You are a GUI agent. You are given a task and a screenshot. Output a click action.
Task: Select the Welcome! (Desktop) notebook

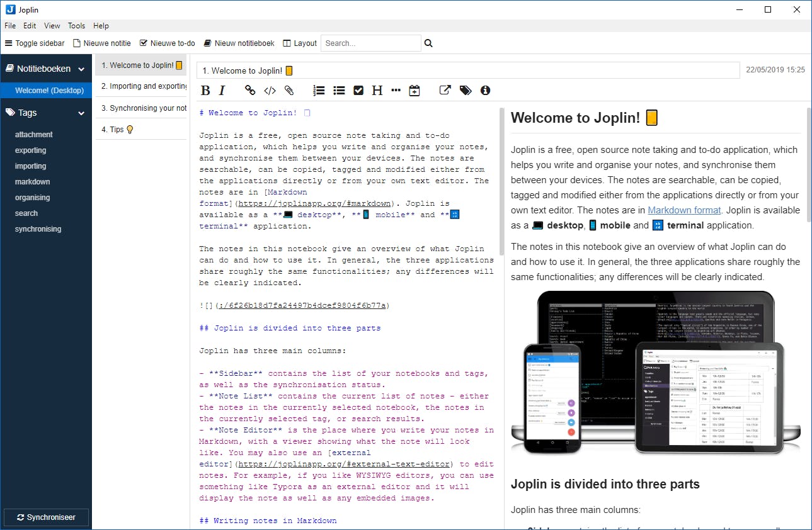(46, 90)
